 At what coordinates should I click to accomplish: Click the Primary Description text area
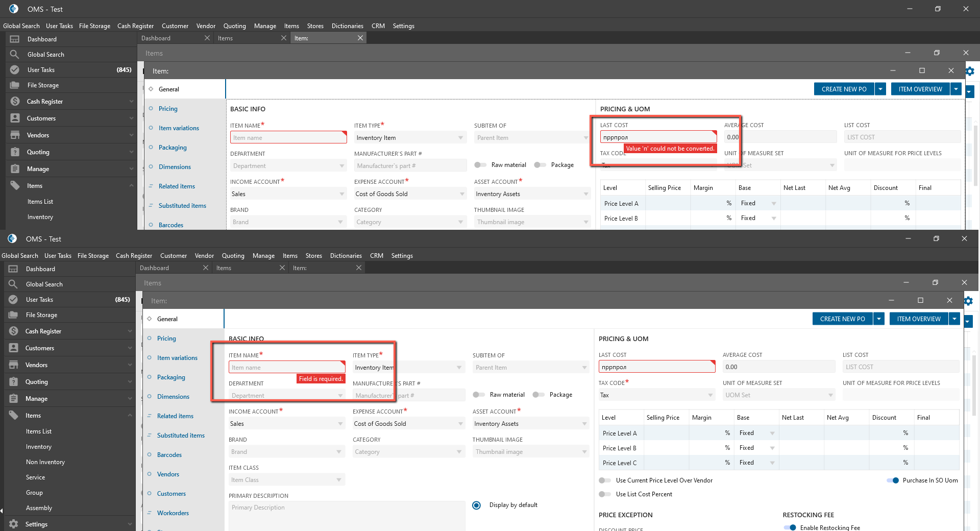[347, 516]
